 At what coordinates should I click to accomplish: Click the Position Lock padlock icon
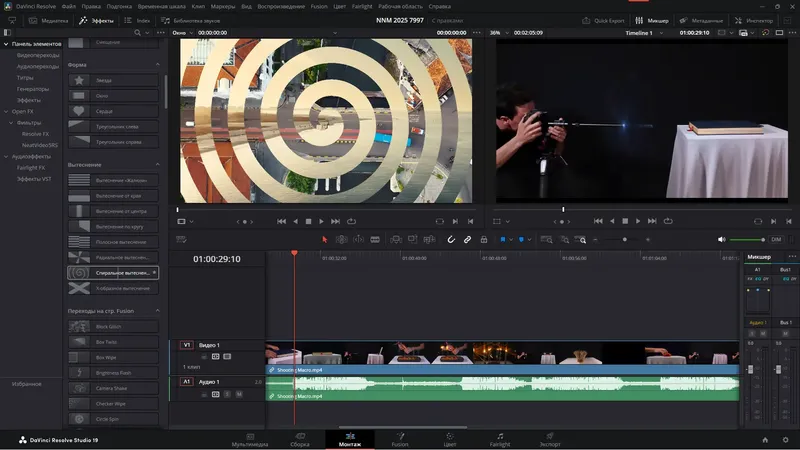[484, 239]
